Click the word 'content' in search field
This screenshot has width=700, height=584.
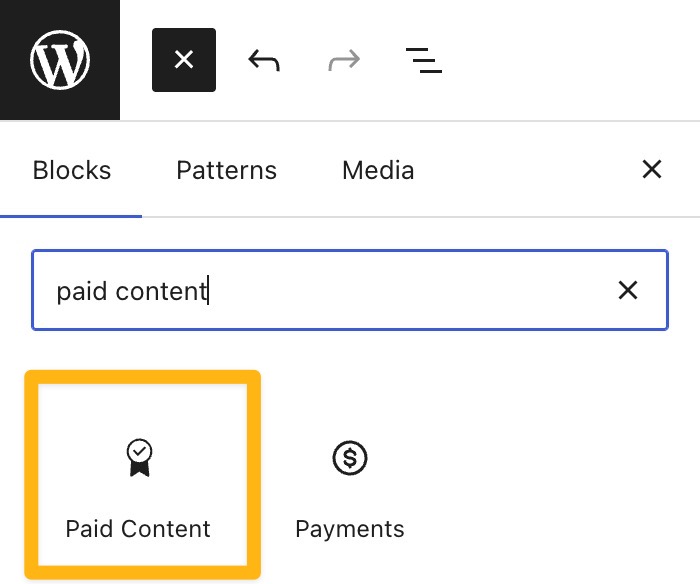[162, 291]
